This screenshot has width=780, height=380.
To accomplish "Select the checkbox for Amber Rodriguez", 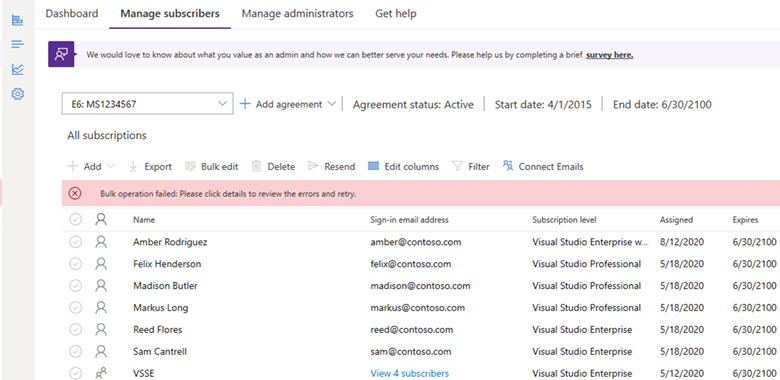I will point(75,242).
